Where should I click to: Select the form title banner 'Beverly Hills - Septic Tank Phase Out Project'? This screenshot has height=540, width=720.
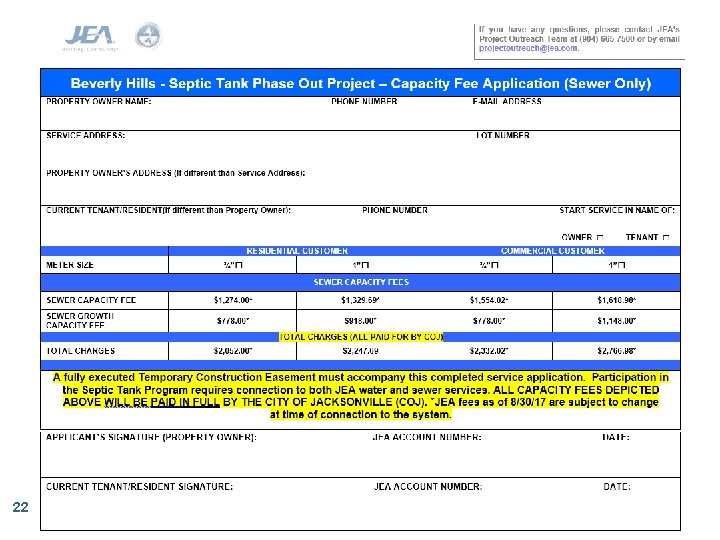click(360, 83)
